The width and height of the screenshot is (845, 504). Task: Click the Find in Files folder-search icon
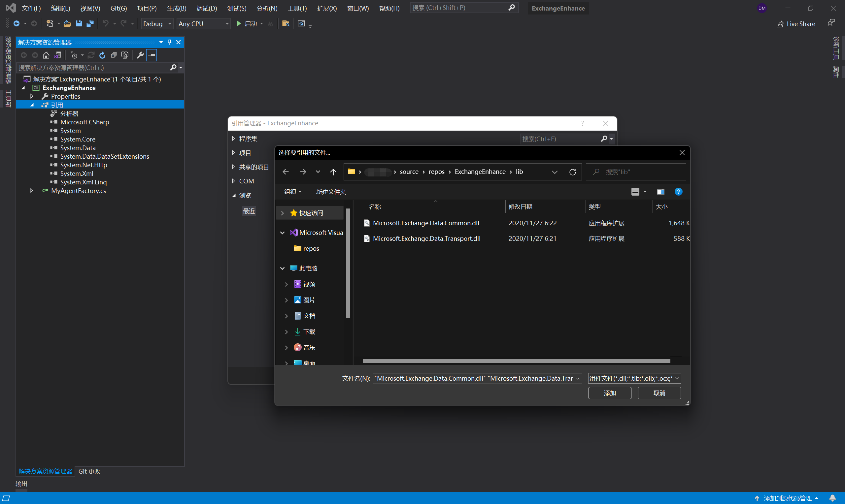(x=286, y=23)
